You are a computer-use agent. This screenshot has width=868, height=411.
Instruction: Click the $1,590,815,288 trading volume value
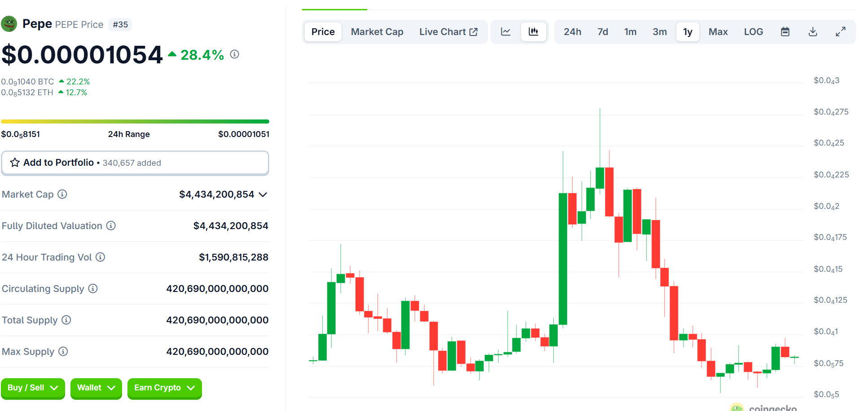click(x=233, y=257)
